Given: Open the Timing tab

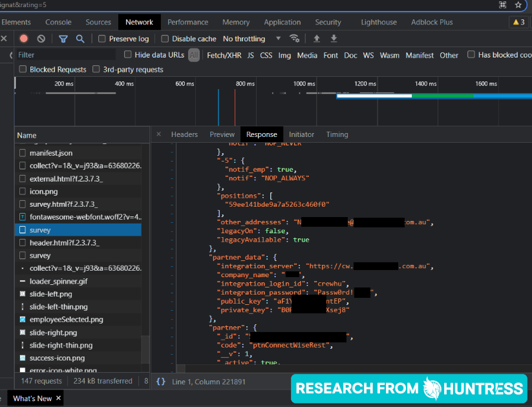Looking at the screenshot, I should [x=337, y=134].
